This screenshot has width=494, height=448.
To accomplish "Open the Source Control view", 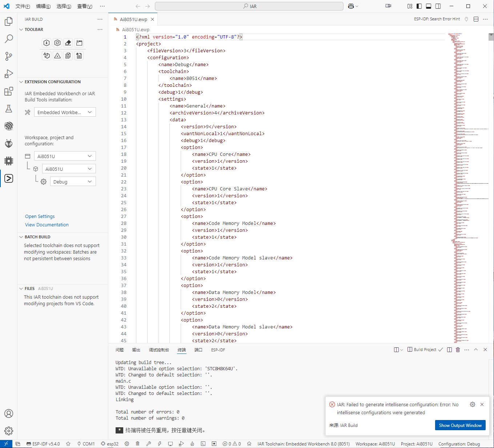I will coord(9,56).
